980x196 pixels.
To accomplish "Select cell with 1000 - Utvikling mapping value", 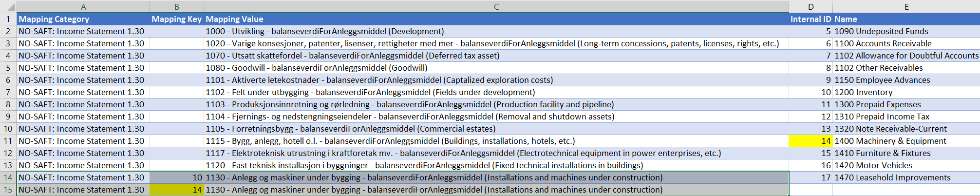I will click(496, 31).
